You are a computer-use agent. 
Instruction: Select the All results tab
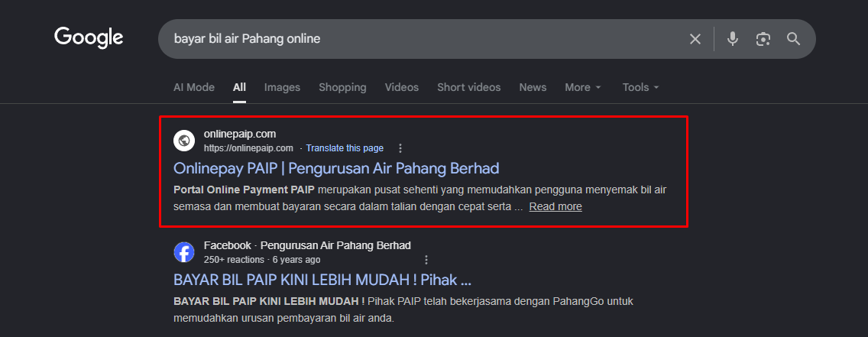pos(240,87)
